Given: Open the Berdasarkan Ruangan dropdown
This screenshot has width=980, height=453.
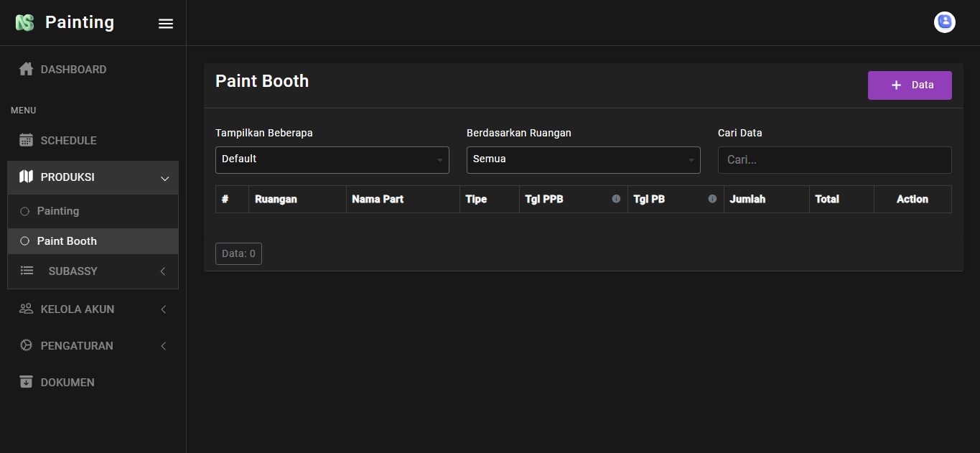Looking at the screenshot, I should [x=583, y=159].
